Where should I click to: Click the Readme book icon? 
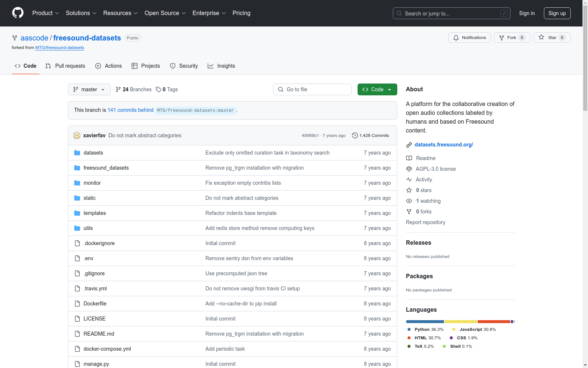[x=409, y=158]
